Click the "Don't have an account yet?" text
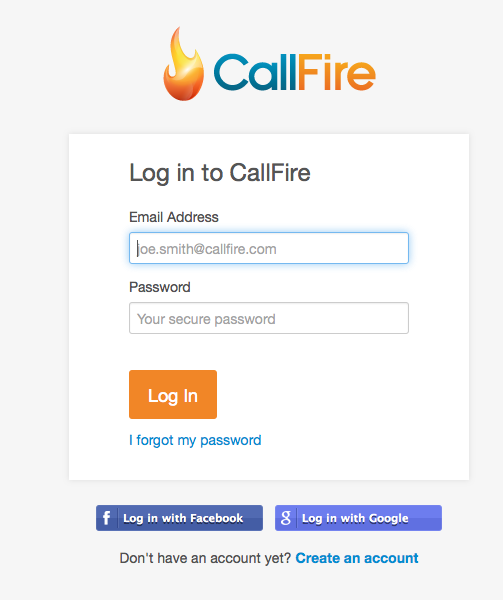Screen dimensions: 503x600 click(x=205, y=558)
